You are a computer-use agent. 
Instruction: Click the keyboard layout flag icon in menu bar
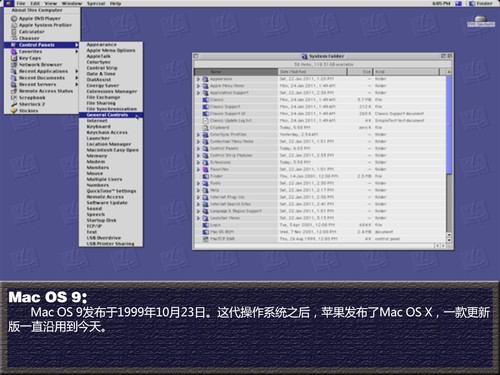pos(459,3)
